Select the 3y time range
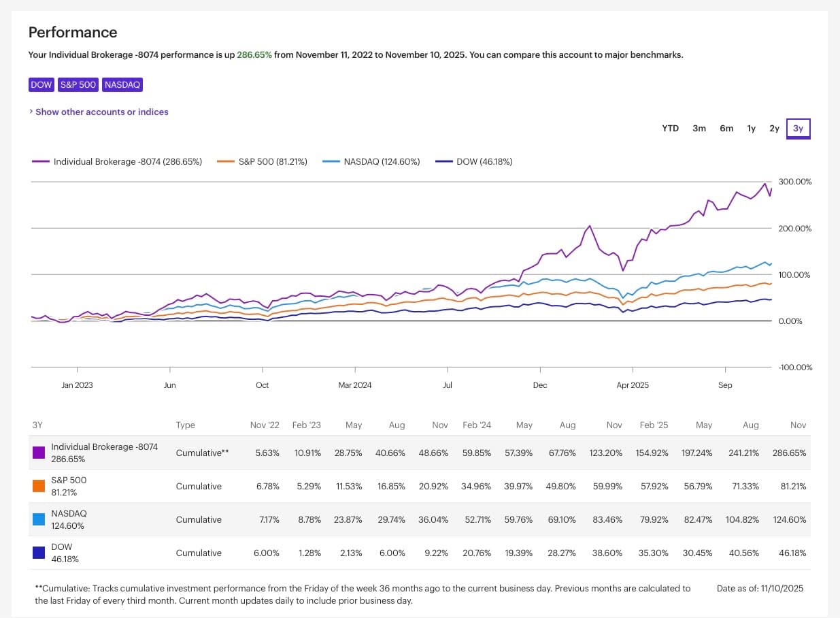The image size is (840, 618). [799, 128]
